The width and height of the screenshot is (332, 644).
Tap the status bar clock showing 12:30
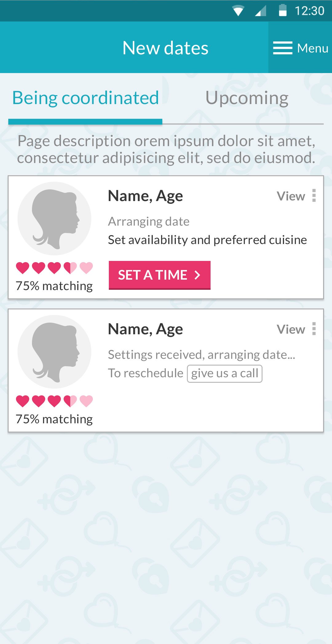(x=309, y=11)
